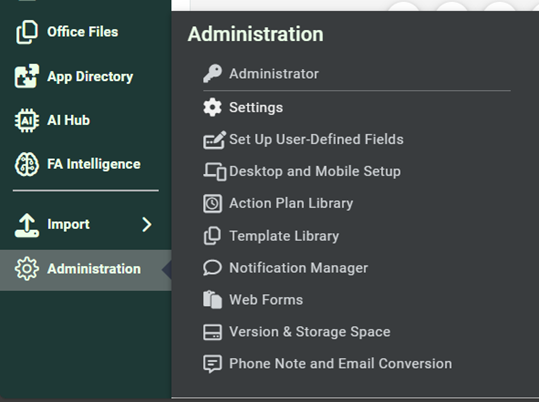This screenshot has width=539, height=402.
Task: Open the Administrator link
Action: tap(274, 74)
